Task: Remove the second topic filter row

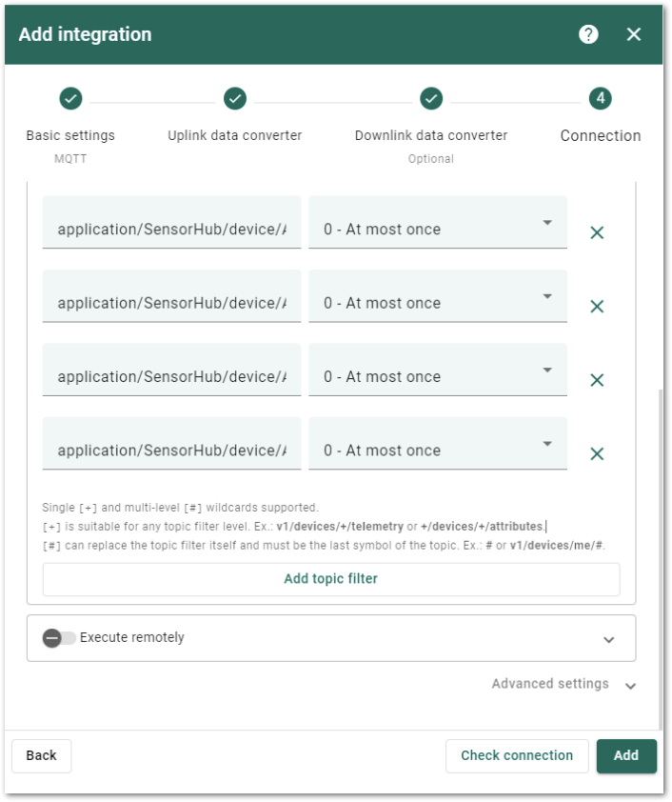Action: coord(597,307)
